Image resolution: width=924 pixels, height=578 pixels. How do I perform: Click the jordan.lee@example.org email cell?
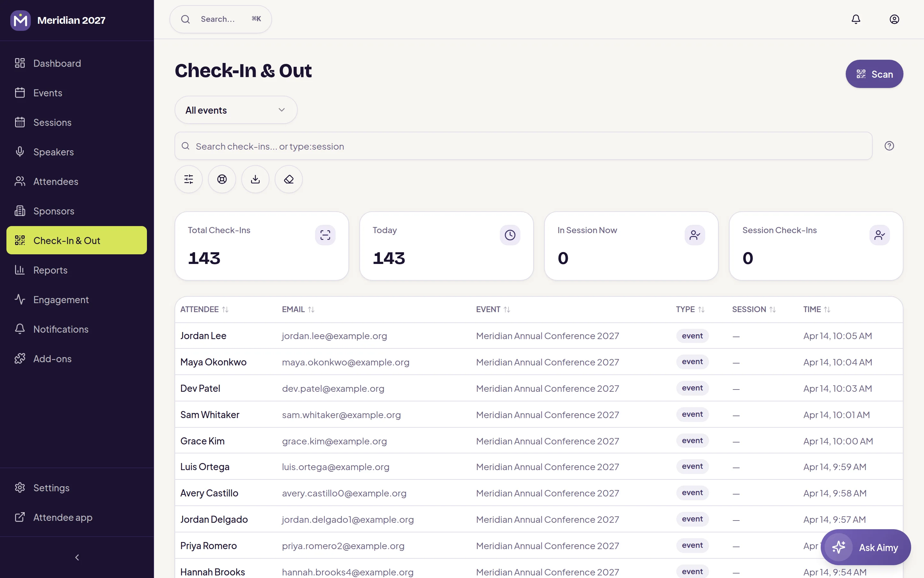[x=334, y=336]
